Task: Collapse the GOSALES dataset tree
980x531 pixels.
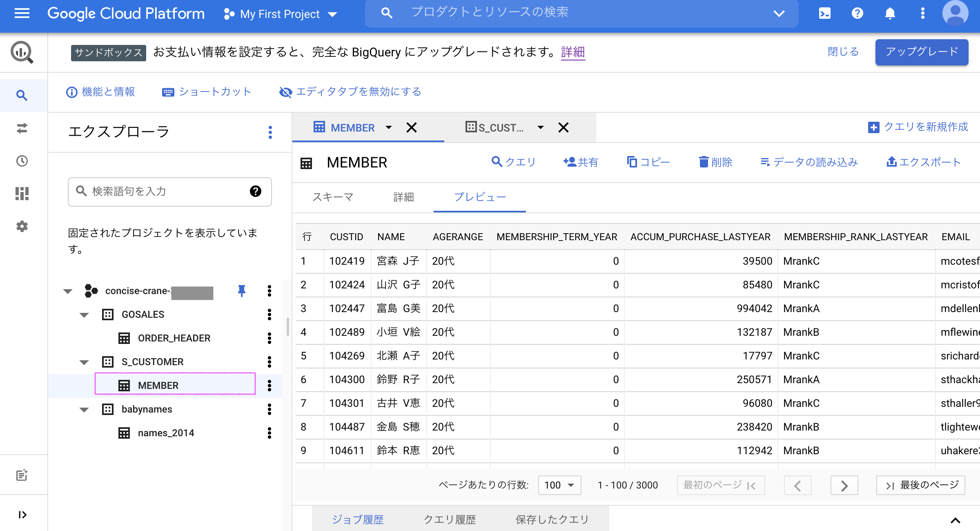Action: click(84, 315)
